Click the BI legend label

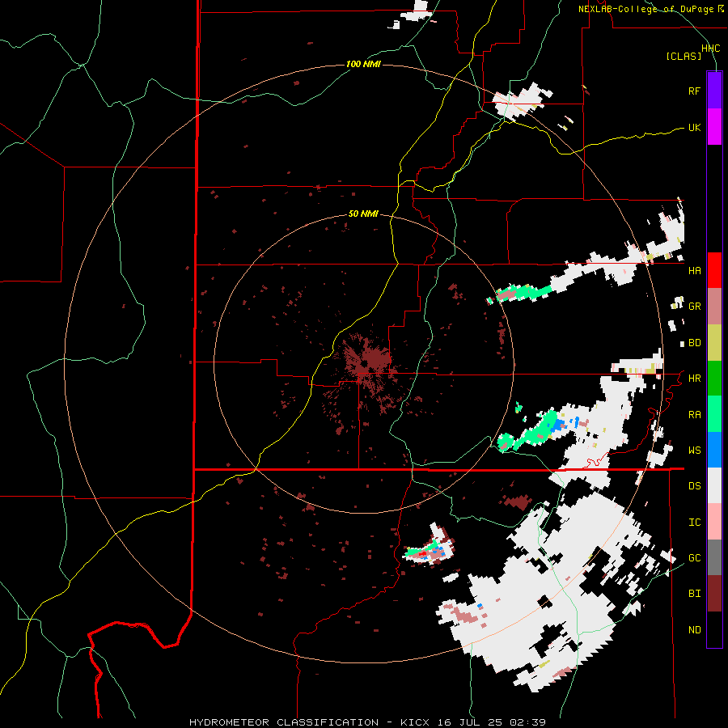(694, 594)
